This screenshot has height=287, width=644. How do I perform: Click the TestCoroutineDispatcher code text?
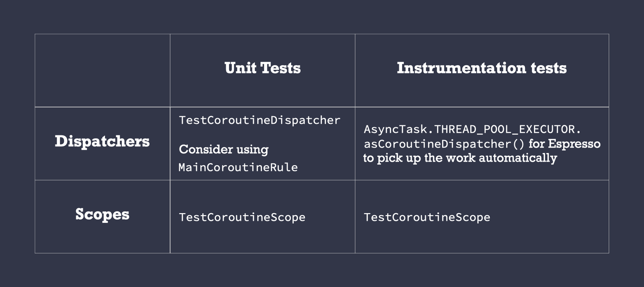(260, 120)
